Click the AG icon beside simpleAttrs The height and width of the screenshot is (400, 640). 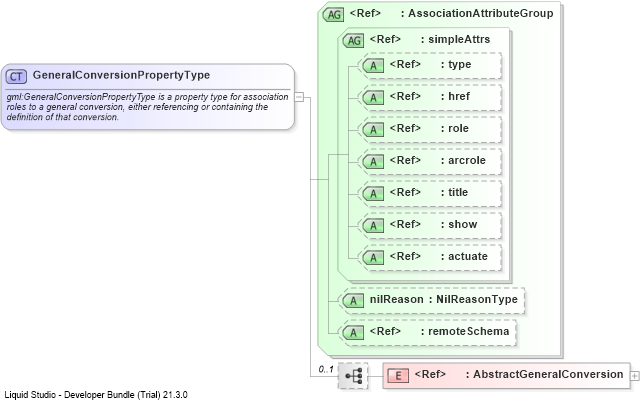click(x=353, y=40)
